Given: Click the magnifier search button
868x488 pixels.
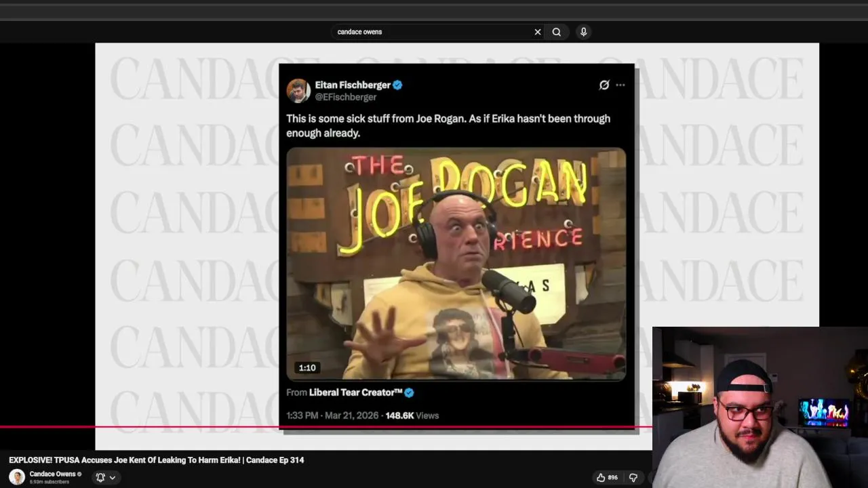Looking at the screenshot, I should tap(557, 32).
